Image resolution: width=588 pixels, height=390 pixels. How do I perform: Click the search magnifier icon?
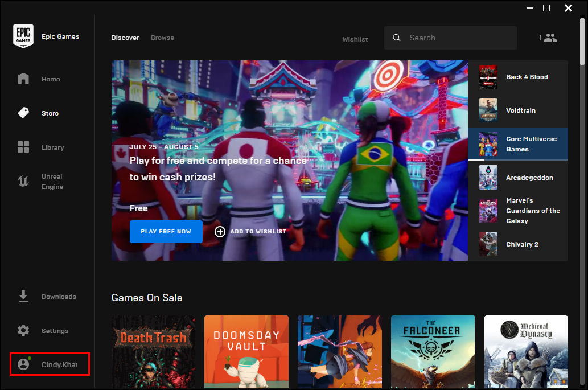click(397, 38)
